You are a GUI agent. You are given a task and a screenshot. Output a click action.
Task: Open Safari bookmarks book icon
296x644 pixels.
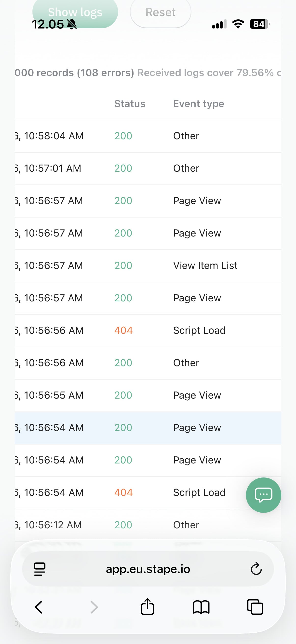coord(201,607)
